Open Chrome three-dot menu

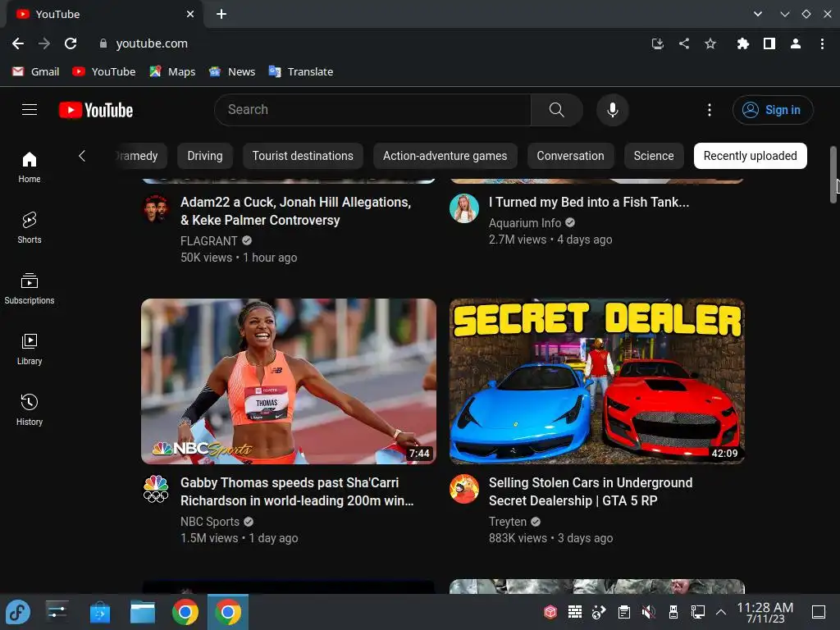pyautogui.click(x=822, y=43)
